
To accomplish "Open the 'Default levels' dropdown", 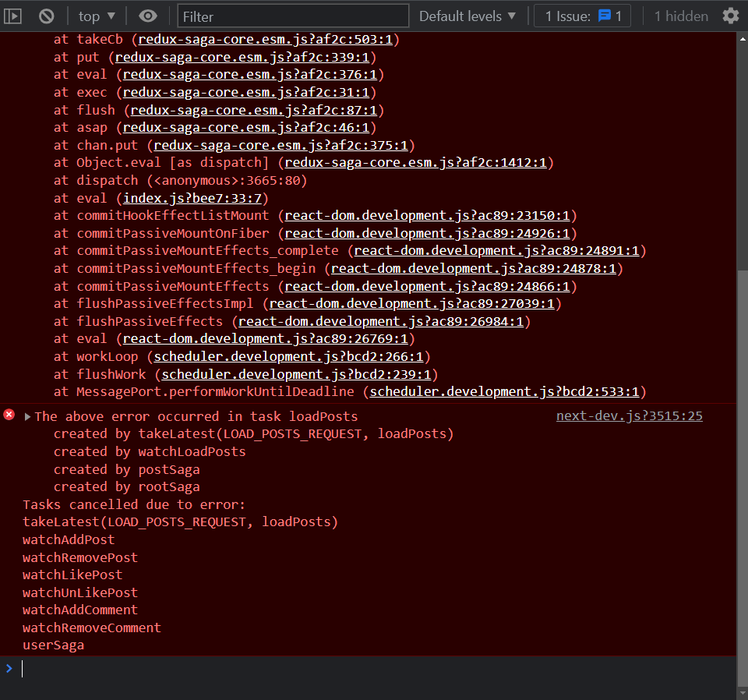I will (x=466, y=16).
